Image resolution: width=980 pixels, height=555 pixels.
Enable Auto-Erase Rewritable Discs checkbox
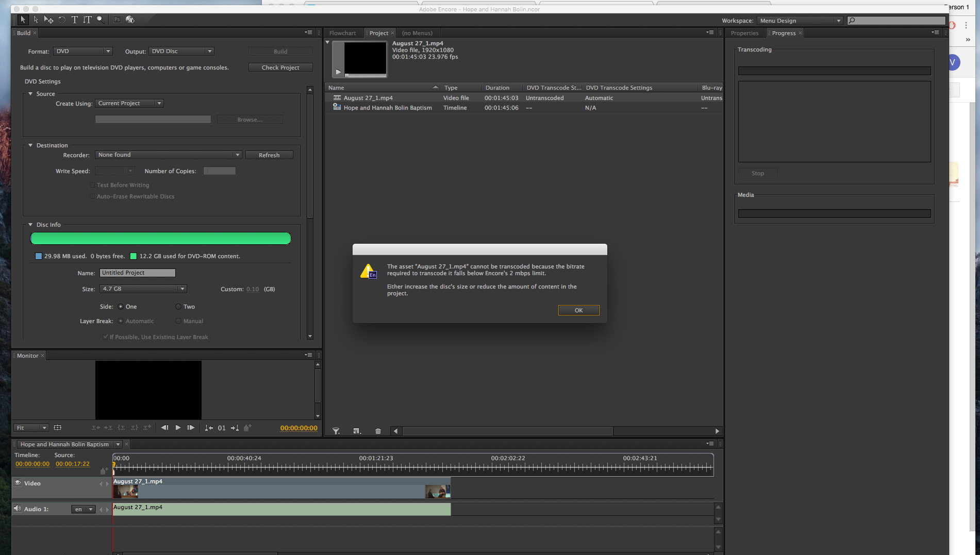tap(92, 196)
